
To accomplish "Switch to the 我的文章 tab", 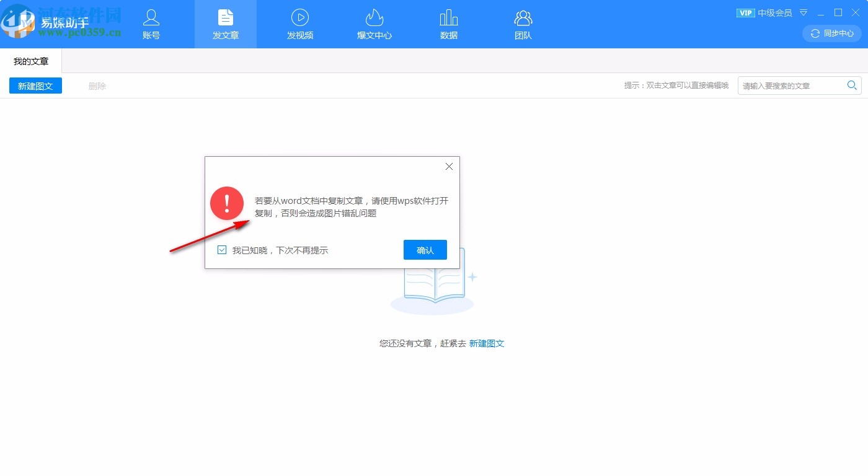I will 30,61.
